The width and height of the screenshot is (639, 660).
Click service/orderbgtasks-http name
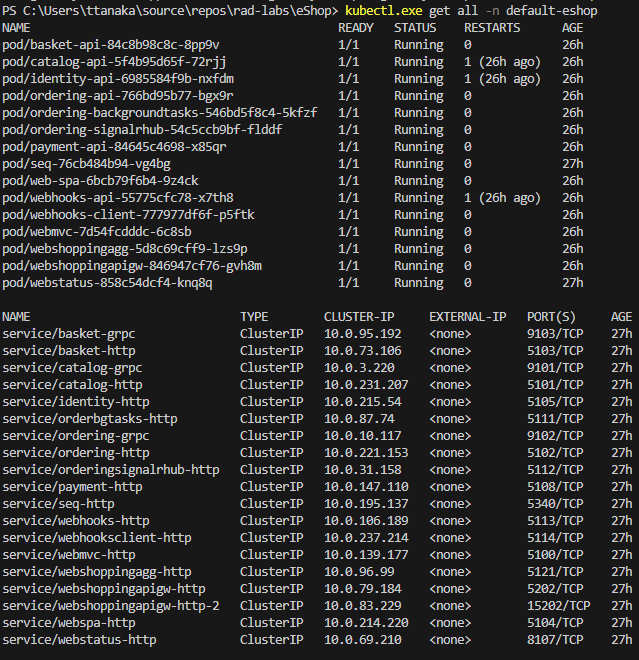[x=90, y=419]
